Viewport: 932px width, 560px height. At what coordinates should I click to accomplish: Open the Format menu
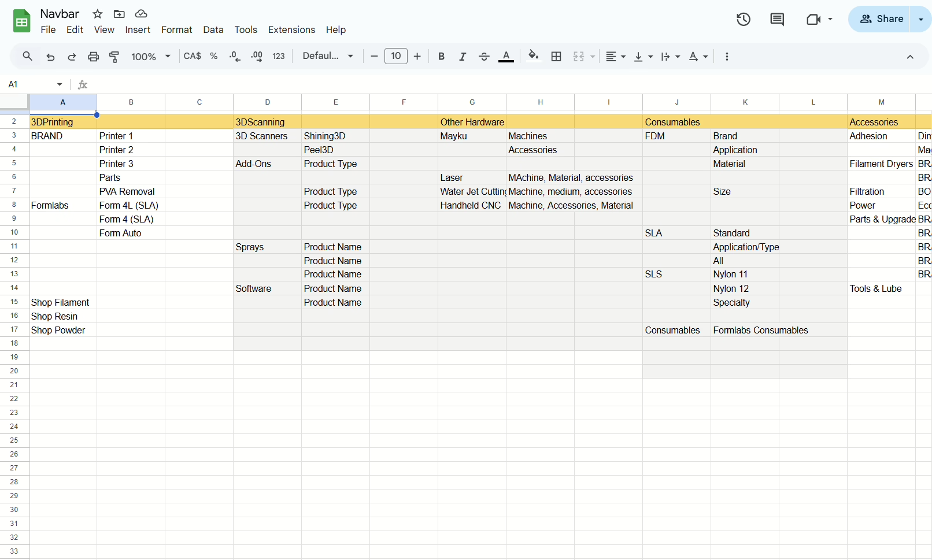(x=176, y=29)
